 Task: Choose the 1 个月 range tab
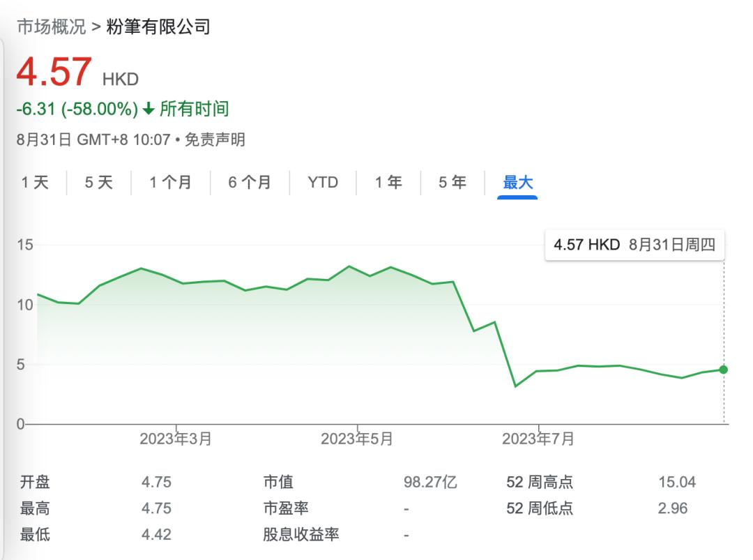tap(171, 183)
